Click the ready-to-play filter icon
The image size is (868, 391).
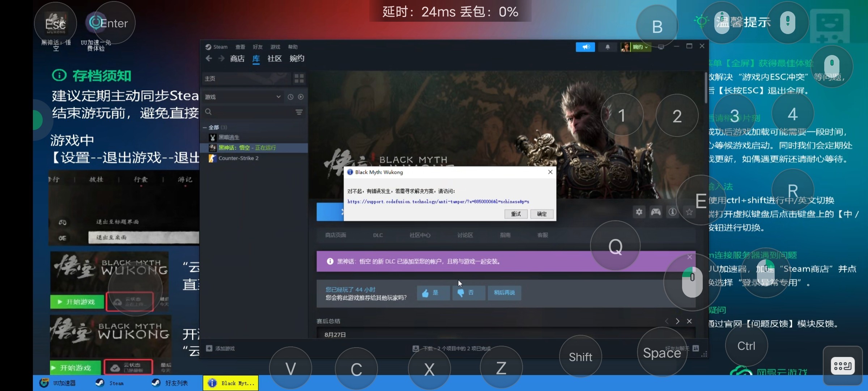pyautogui.click(x=301, y=97)
